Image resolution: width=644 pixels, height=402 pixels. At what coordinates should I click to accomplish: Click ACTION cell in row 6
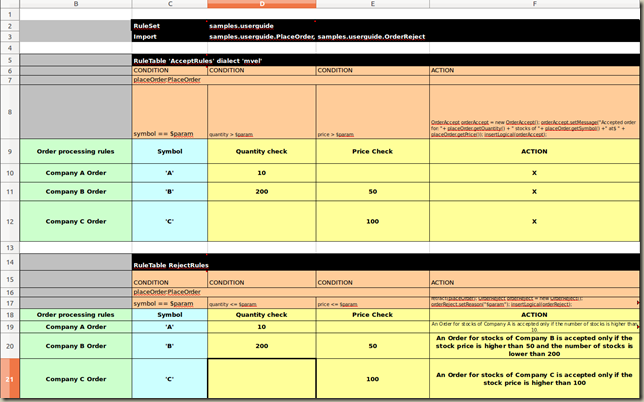pyautogui.click(x=534, y=70)
